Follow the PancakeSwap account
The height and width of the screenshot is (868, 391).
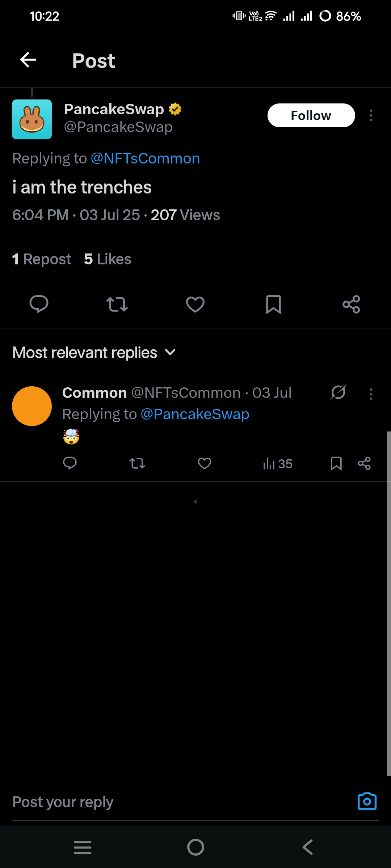[x=311, y=115]
